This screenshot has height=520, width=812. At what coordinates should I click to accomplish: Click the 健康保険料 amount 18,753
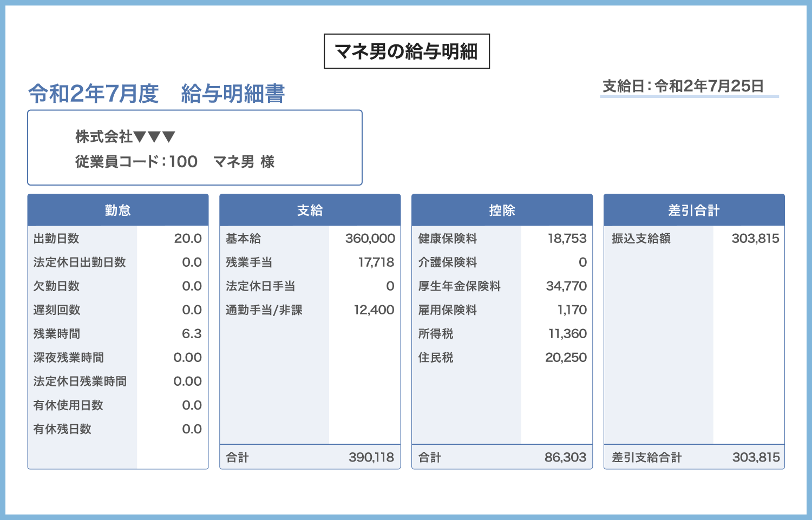tap(567, 239)
